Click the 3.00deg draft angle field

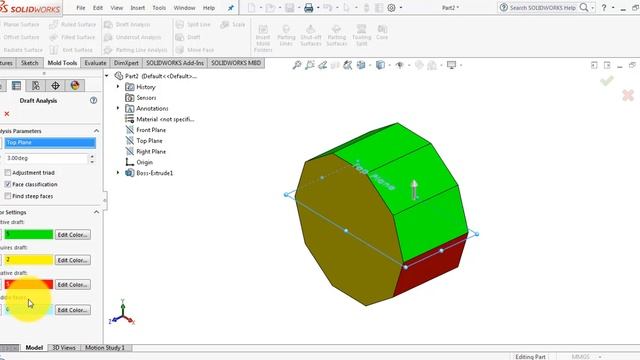tap(46, 158)
